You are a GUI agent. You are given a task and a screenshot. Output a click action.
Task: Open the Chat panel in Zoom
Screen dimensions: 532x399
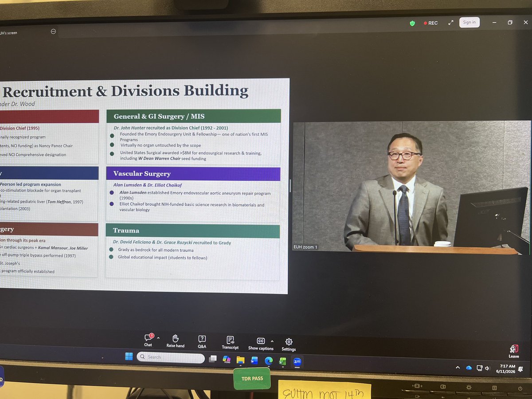tap(148, 340)
